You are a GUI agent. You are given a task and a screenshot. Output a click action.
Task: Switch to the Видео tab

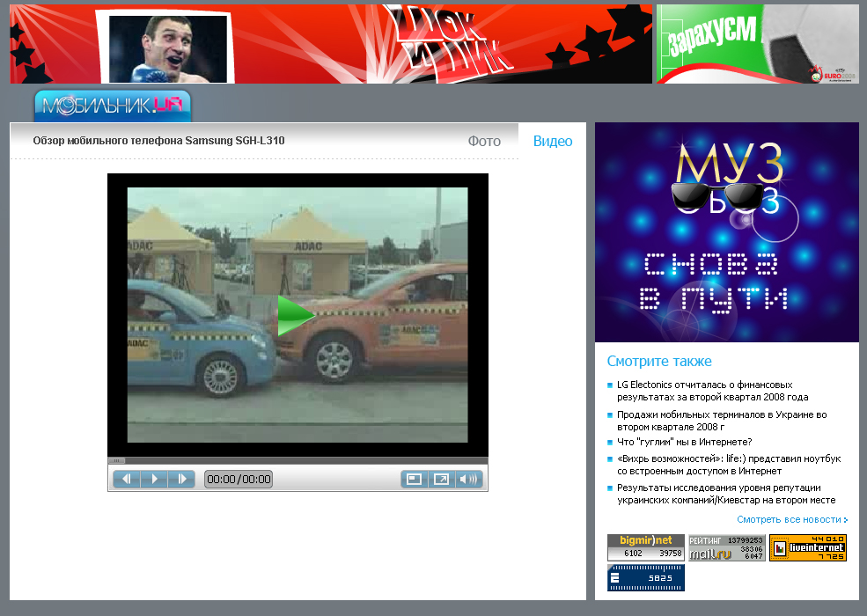(x=553, y=142)
